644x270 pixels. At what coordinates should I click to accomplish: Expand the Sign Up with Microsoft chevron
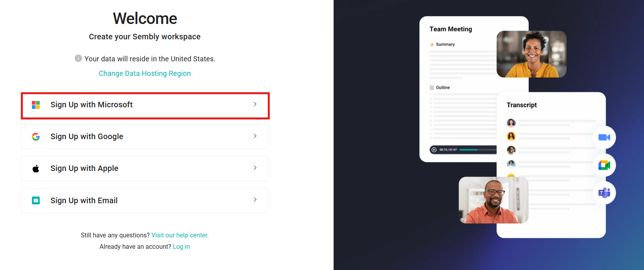tap(255, 104)
